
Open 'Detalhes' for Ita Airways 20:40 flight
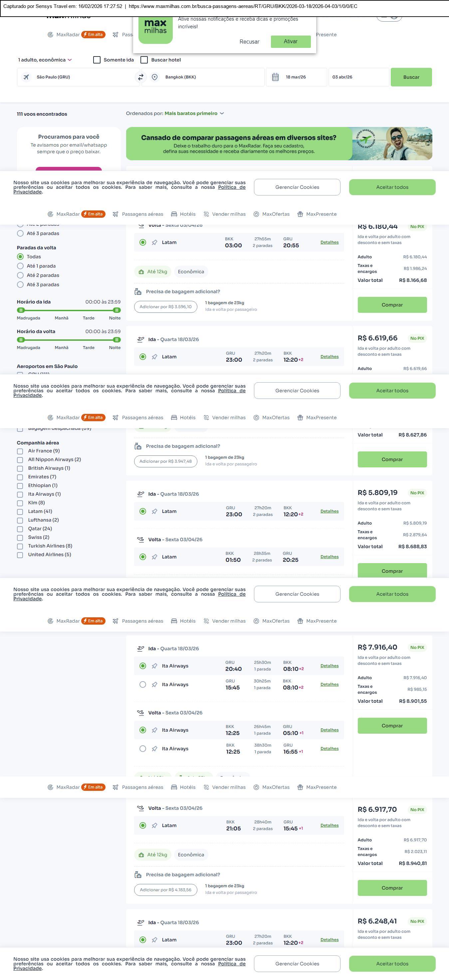click(329, 666)
